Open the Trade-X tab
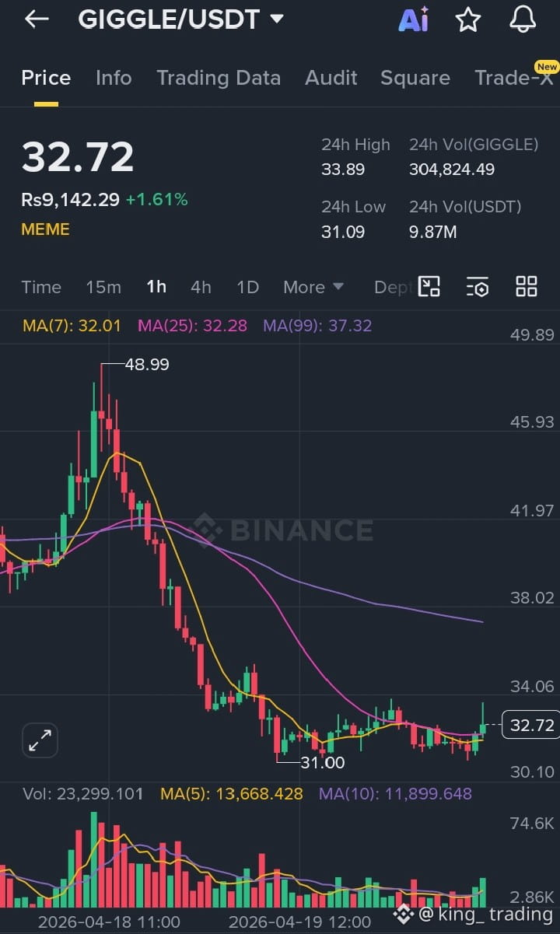The image size is (560, 934). point(516,77)
